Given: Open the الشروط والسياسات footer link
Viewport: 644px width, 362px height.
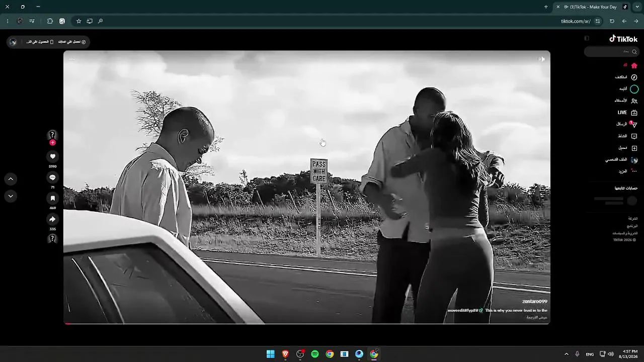Looking at the screenshot, I should (625, 233).
